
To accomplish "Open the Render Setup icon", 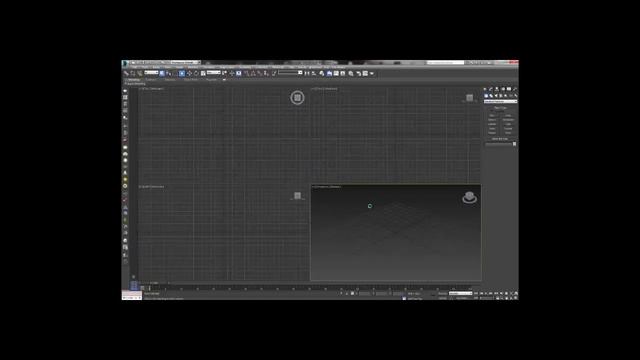I will (x=358, y=73).
